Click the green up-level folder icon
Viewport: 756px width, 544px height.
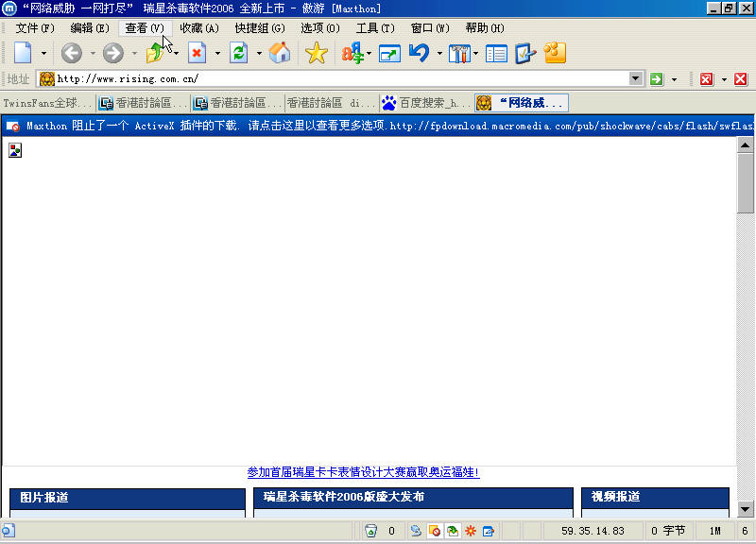(156, 53)
